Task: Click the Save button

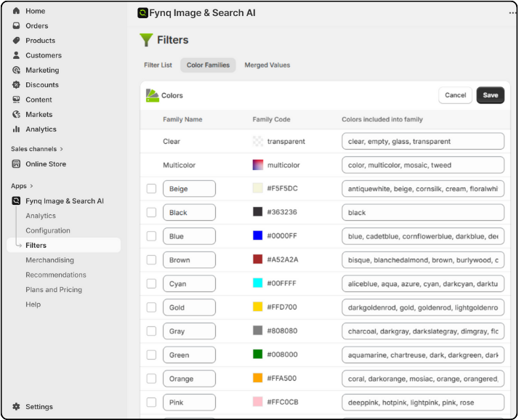Action: pyautogui.click(x=490, y=95)
